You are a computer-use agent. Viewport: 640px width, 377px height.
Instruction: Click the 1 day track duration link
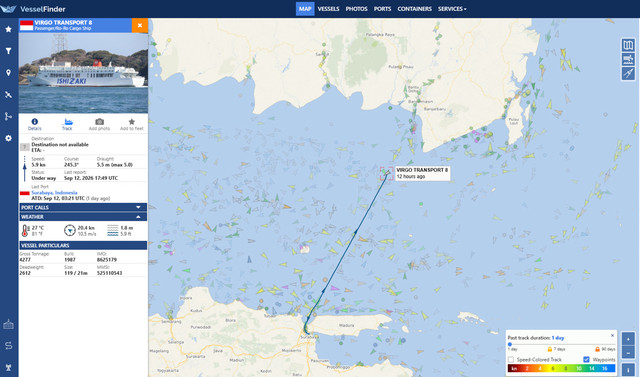(558, 338)
